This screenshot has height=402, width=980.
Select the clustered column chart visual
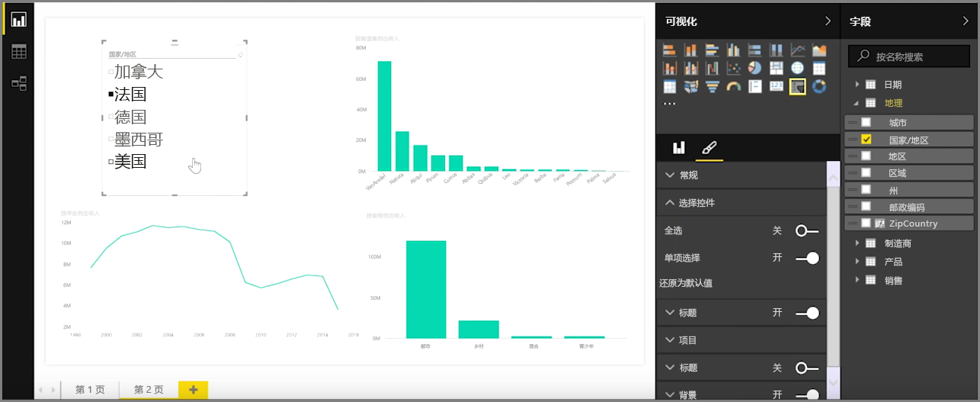734,50
